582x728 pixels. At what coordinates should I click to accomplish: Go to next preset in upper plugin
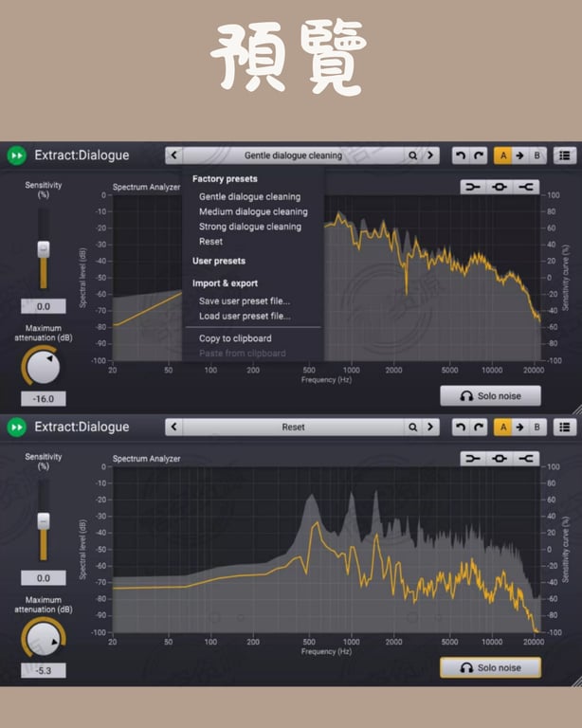(x=430, y=155)
